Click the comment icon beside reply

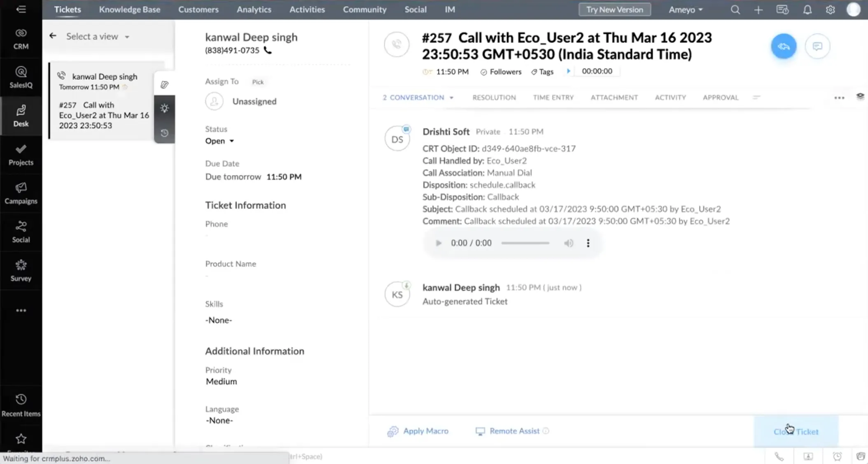click(x=817, y=46)
